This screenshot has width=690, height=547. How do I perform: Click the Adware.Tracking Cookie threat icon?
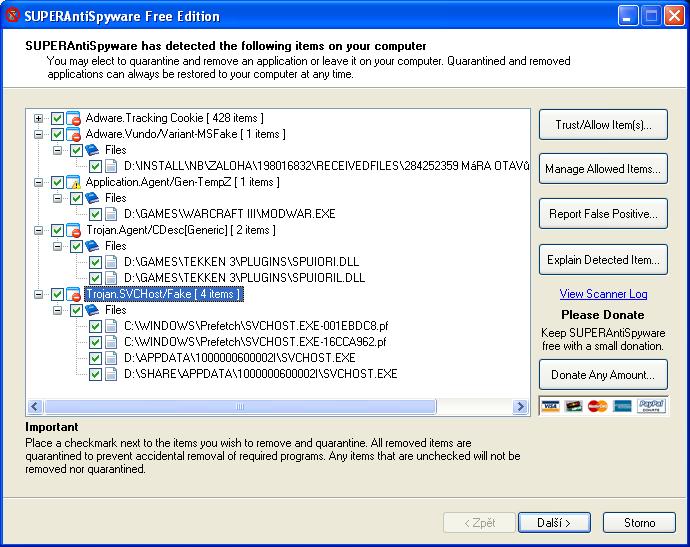pyautogui.click(x=73, y=118)
